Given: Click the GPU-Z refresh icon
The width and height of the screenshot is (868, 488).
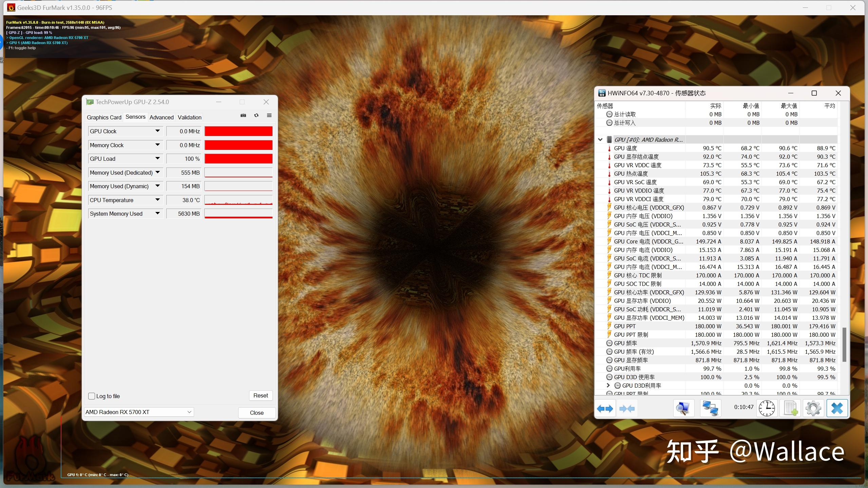Looking at the screenshot, I should point(256,116).
